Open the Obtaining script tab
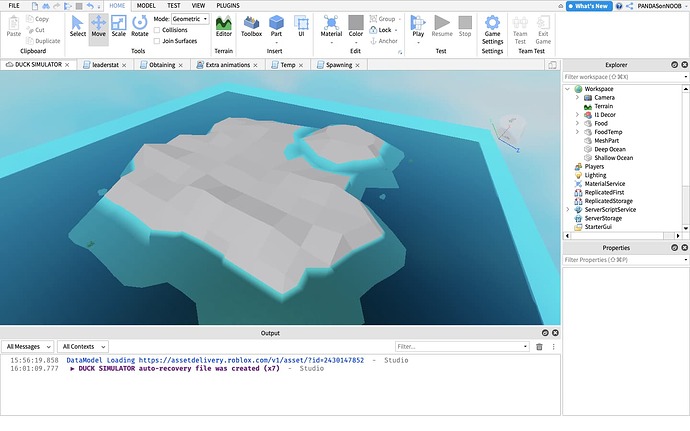This screenshot has height=431, width=690. click(x=161, y=65)
